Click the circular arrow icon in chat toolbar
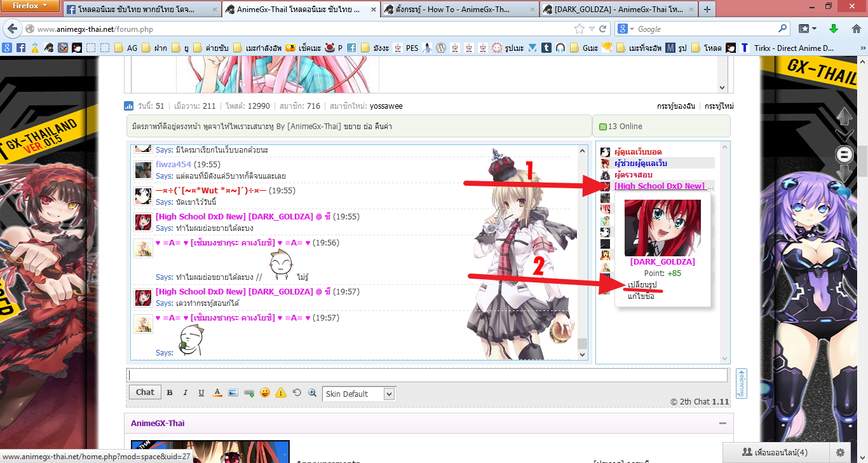This screenshot has height=463, width=868. coord(297,393)
